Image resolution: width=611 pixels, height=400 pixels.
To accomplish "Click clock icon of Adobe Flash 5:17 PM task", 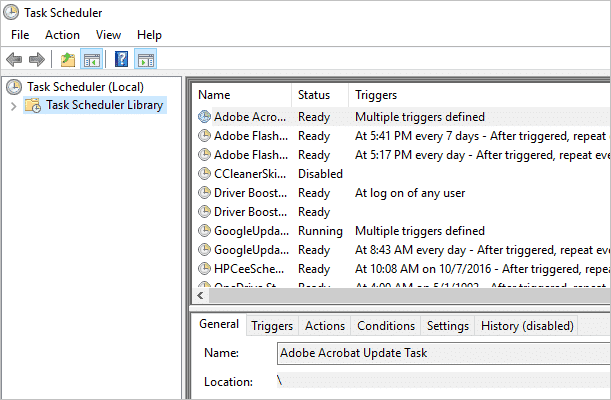I will [204, 155].
